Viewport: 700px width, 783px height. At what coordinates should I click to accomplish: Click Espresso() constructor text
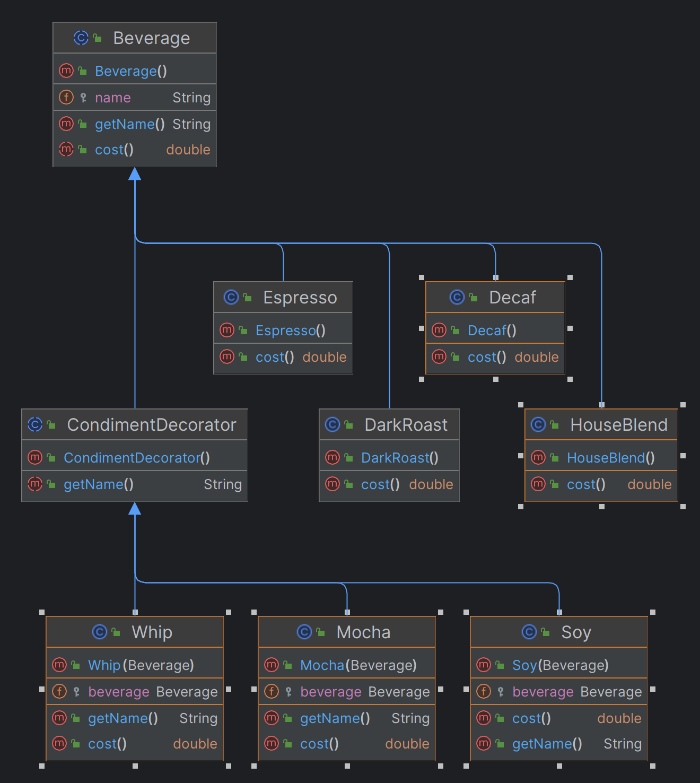pos(291,330)
